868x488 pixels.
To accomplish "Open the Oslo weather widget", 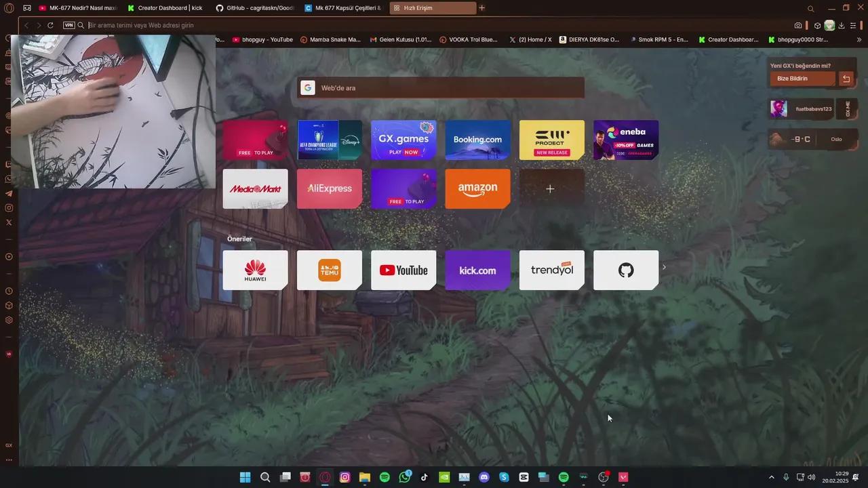I will coord(812,139).
